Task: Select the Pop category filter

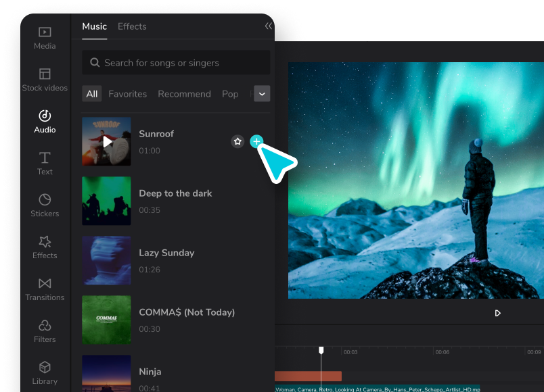Action: pos(230,94)
